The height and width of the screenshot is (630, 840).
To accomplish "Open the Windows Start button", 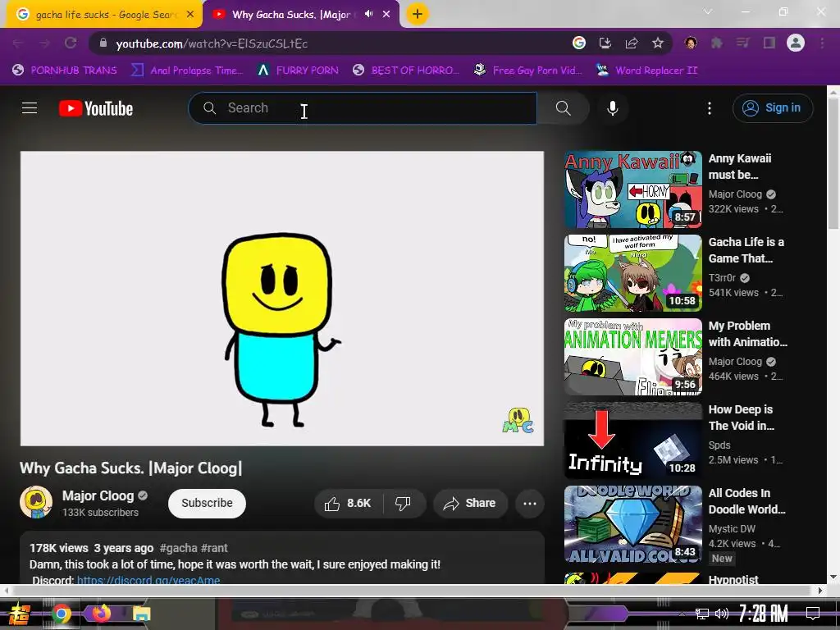I will (x=20, y=614).
